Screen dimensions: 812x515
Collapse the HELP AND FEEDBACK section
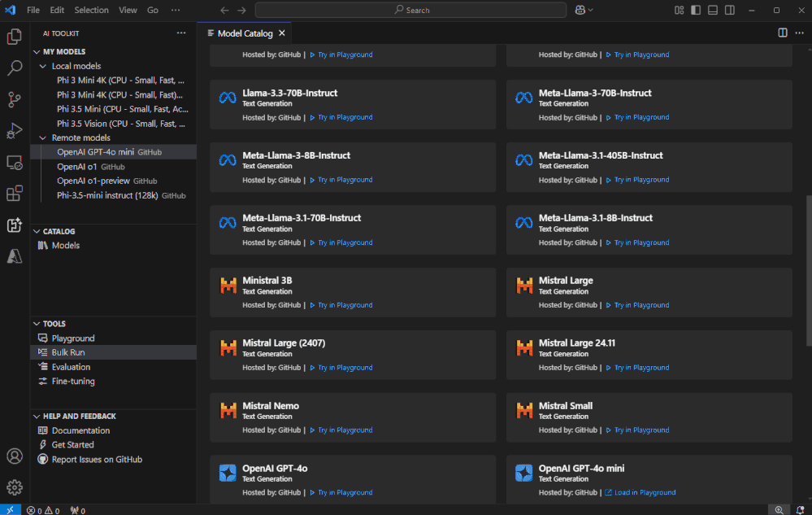[x=37, y=417]
